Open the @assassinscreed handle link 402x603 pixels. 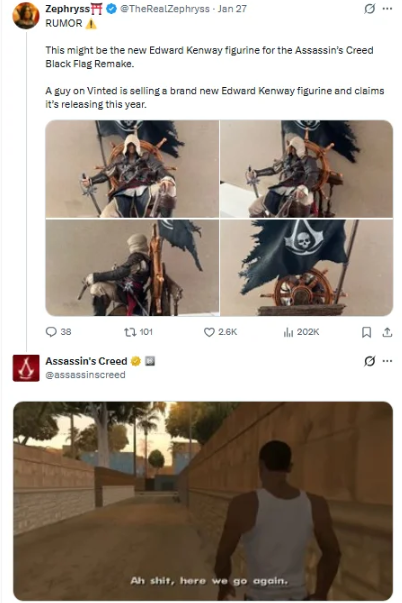pyautogui.click(x=85, y=375)
